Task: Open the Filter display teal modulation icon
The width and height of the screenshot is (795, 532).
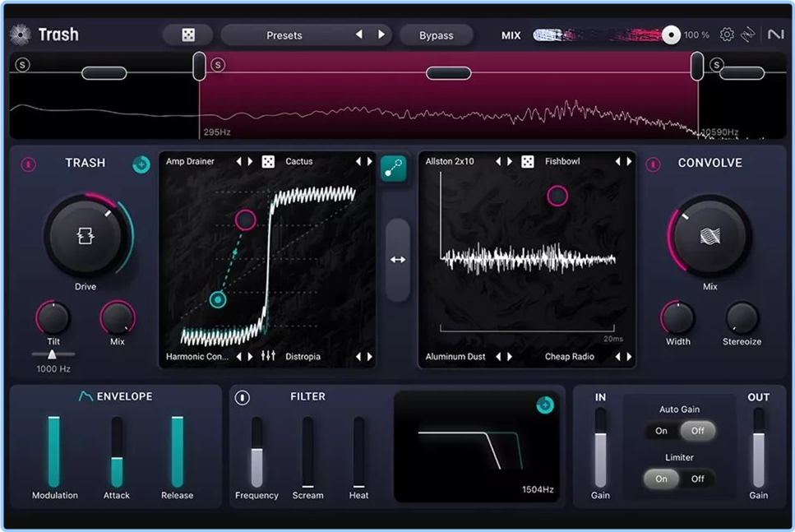Action: point(545,405)
